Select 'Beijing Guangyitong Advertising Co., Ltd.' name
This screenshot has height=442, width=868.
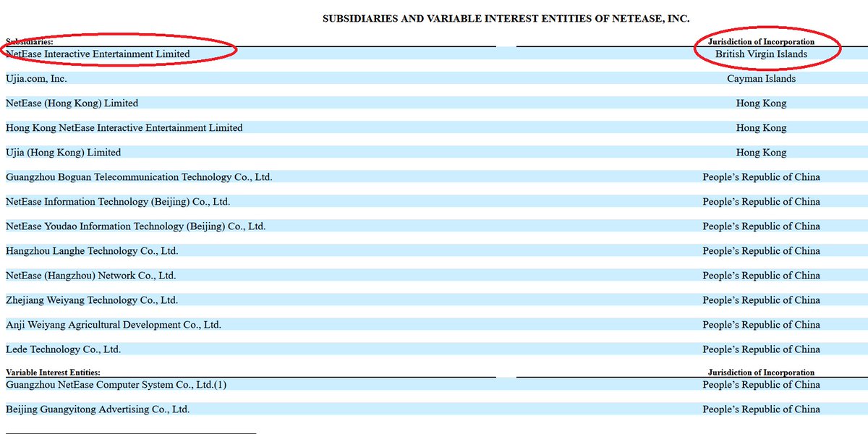tap(98, 409)
